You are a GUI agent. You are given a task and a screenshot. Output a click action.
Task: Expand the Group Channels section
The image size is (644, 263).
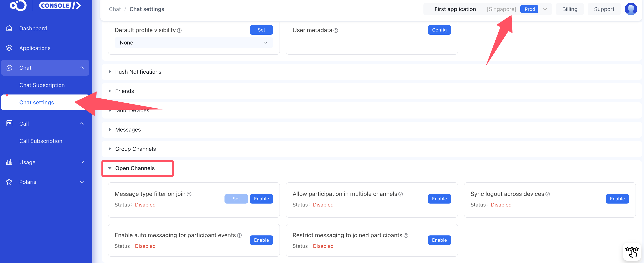click(135, 149)
